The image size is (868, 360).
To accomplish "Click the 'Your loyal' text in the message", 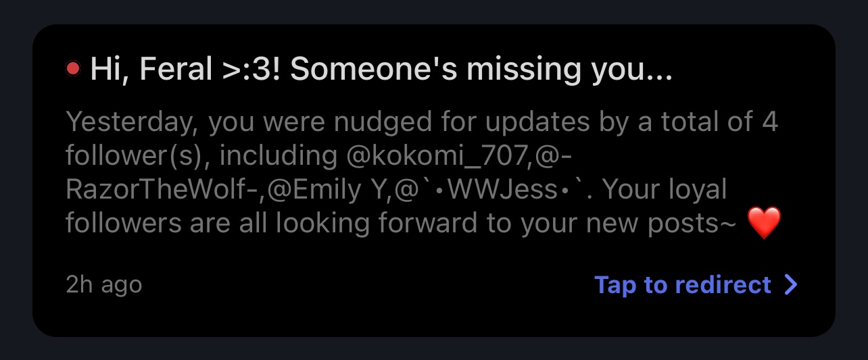I will point(664,190).
